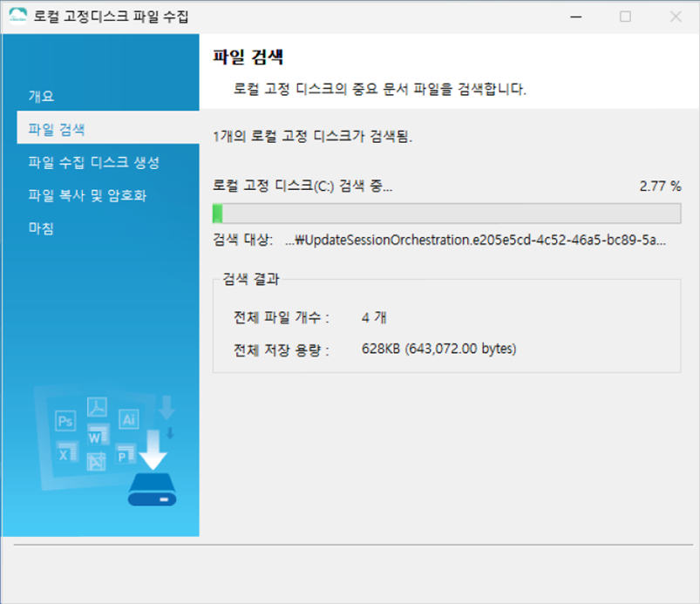This screenshot has height=604, width=700.
Task: Close the file collection window
Action: [676, 17]
